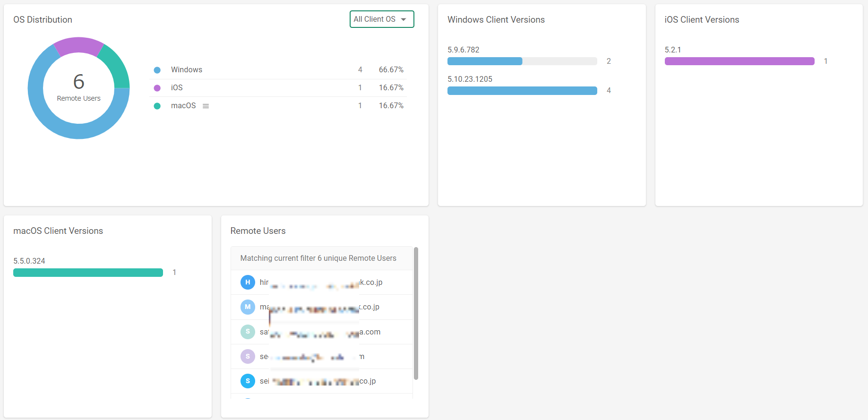Click the teal S avatar for the .com user

248,332
